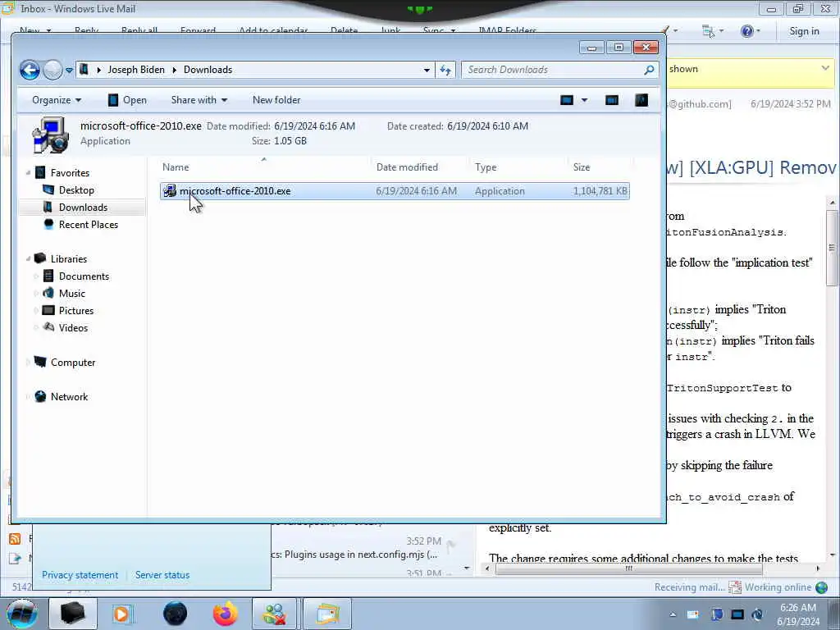Open the Documents library
Screen dimensions: 840x630
[84, 276]
